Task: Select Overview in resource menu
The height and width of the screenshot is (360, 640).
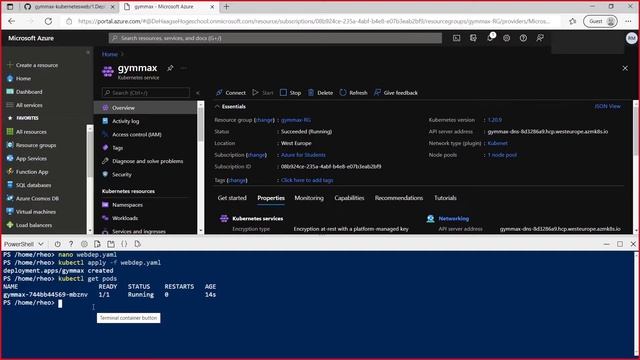Action: click(x=145, y=108)
